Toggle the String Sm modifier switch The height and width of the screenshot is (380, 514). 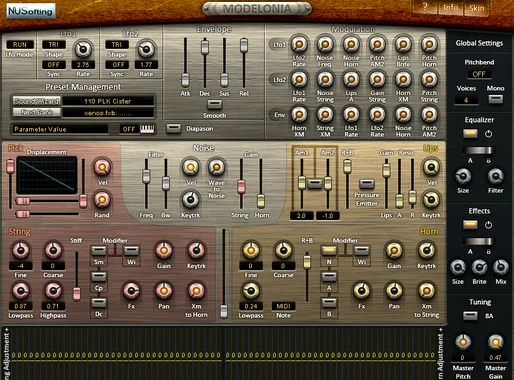click(99, 250)
